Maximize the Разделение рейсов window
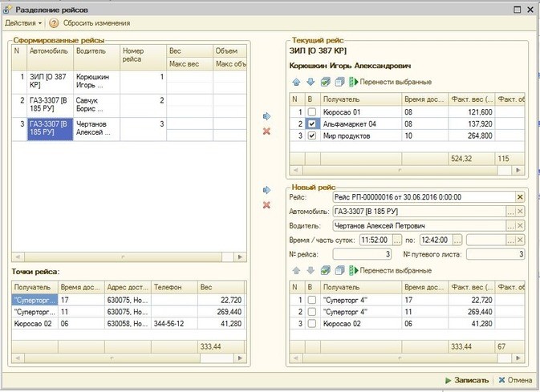540x392 pixels. (517, 10)
